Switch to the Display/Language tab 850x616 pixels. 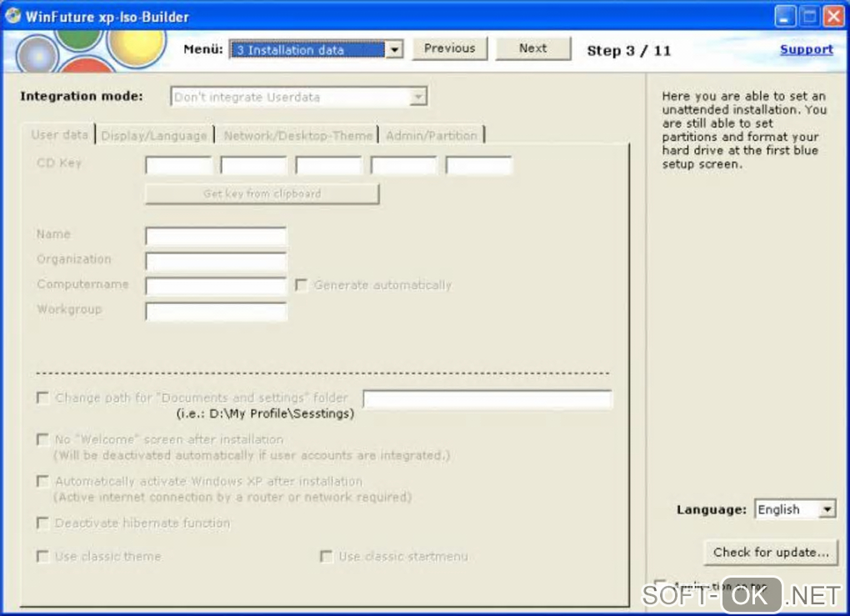[154, 136]
